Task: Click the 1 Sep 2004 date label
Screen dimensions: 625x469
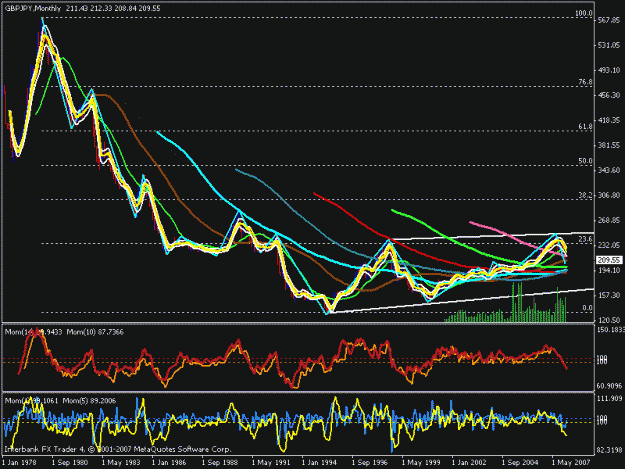Action: pos(519,463)
